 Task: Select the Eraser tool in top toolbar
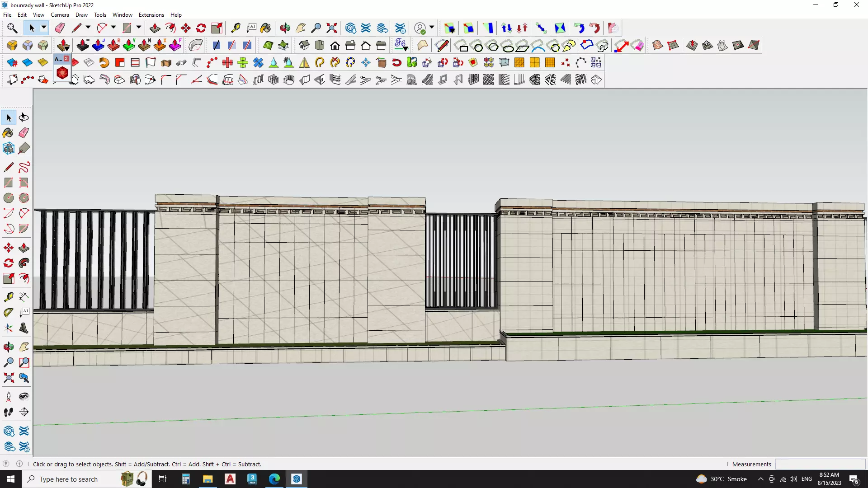click(x=60, y=28)
